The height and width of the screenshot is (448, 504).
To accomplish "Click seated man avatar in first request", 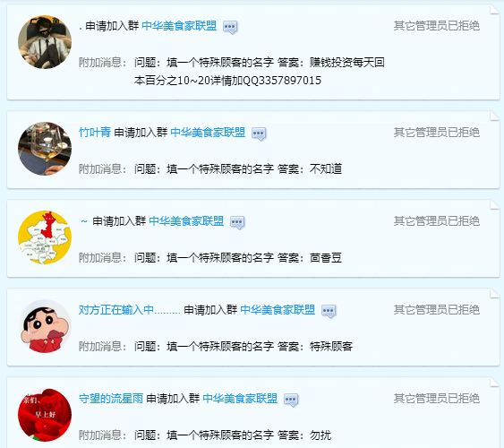I will 45,42.
